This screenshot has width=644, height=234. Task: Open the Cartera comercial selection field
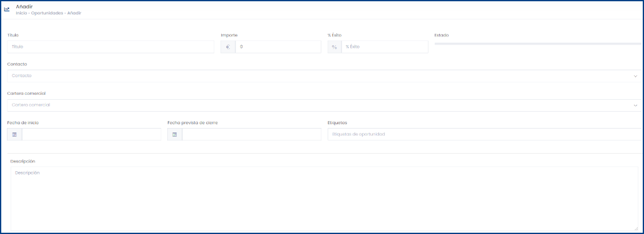tap(325, 105)
